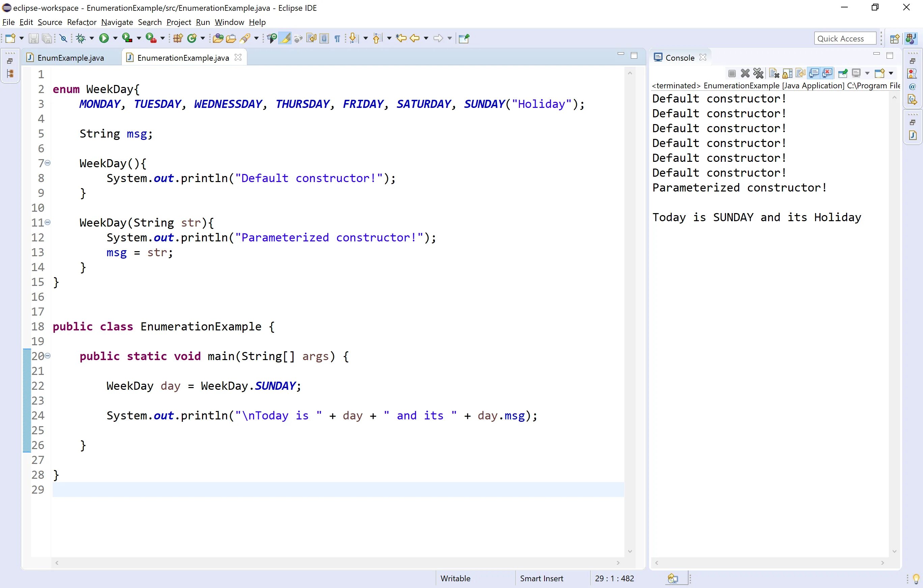The height and width of the screenshot is (588, 923).
Task: Click the Search flashlight icon
Action: (x=245, y=38)
